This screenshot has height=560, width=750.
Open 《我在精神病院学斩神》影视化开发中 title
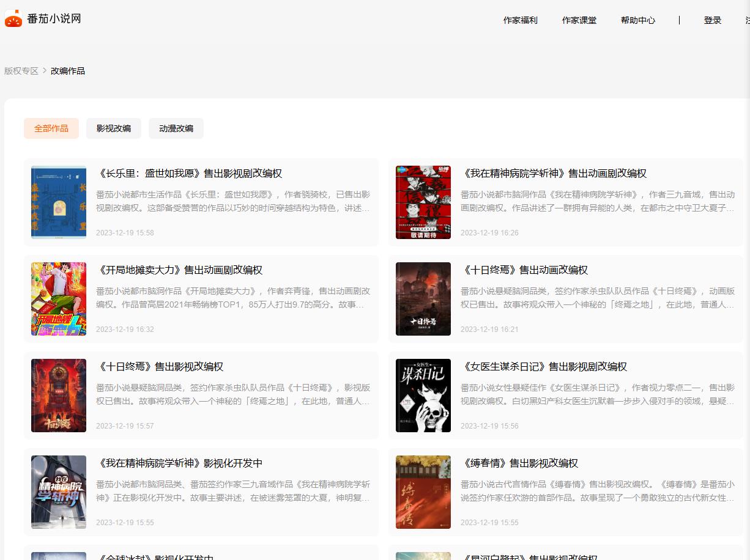[180, 463]
